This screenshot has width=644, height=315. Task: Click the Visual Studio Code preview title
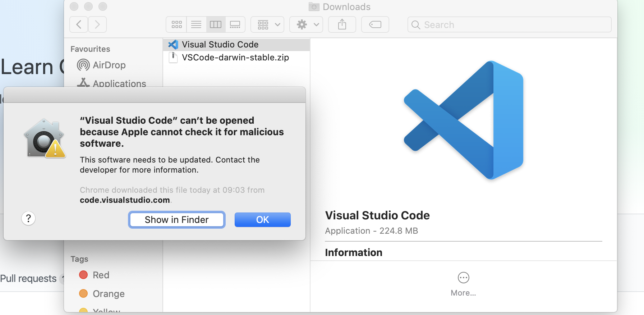[x=377, y=215]
